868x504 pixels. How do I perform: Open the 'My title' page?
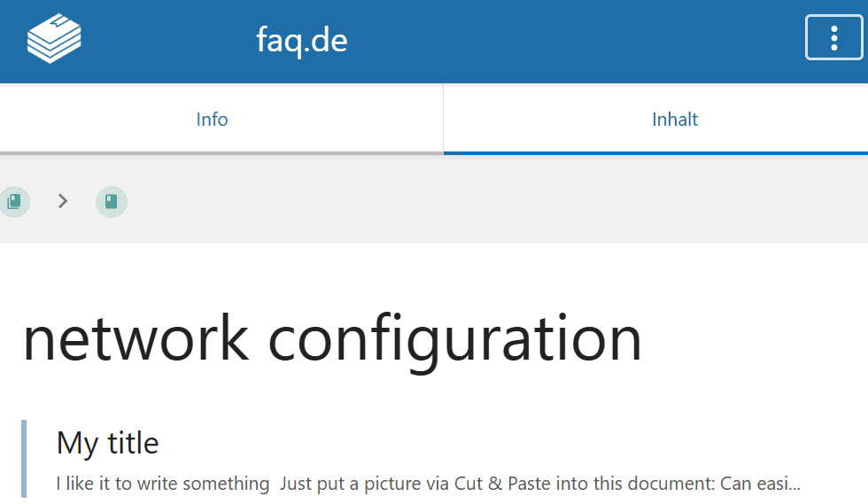[107, 443]
